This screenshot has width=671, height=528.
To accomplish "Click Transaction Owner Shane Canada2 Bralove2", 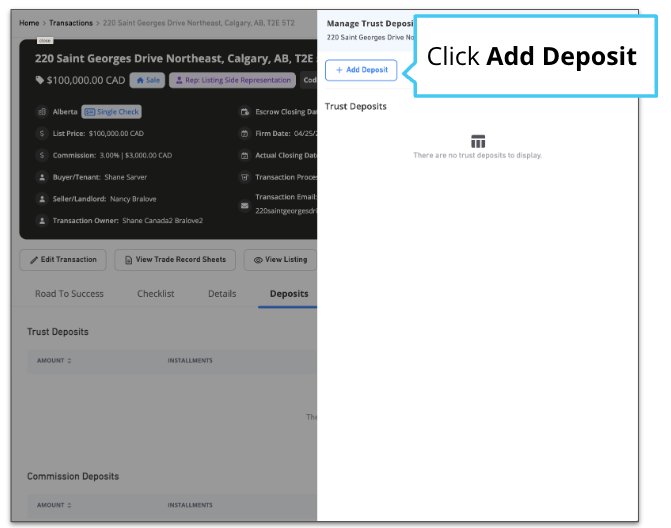I will tap(163, 221).
